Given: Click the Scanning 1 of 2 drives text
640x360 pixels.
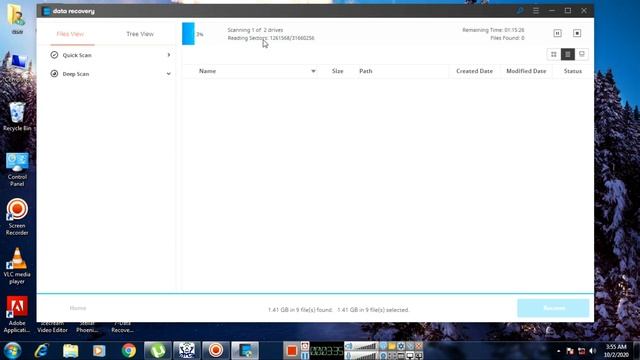Looking at the screenshot, I should [x=255, y=30].
